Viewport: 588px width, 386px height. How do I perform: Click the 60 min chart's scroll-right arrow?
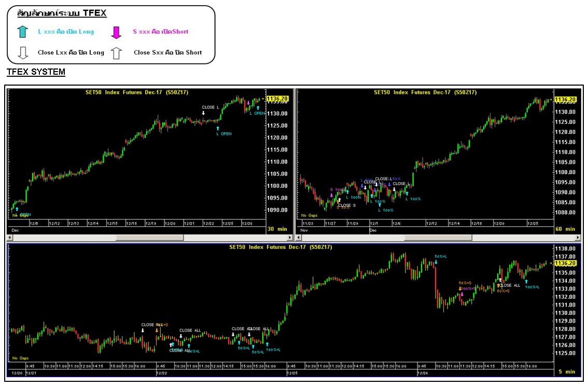tap(578, 238)
